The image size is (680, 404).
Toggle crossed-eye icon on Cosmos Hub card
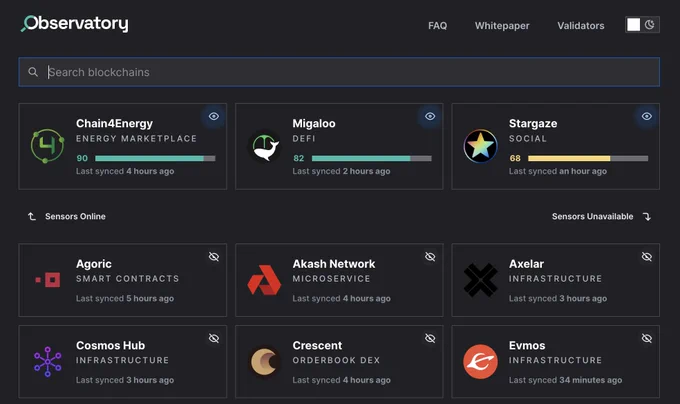click(214, 338)
